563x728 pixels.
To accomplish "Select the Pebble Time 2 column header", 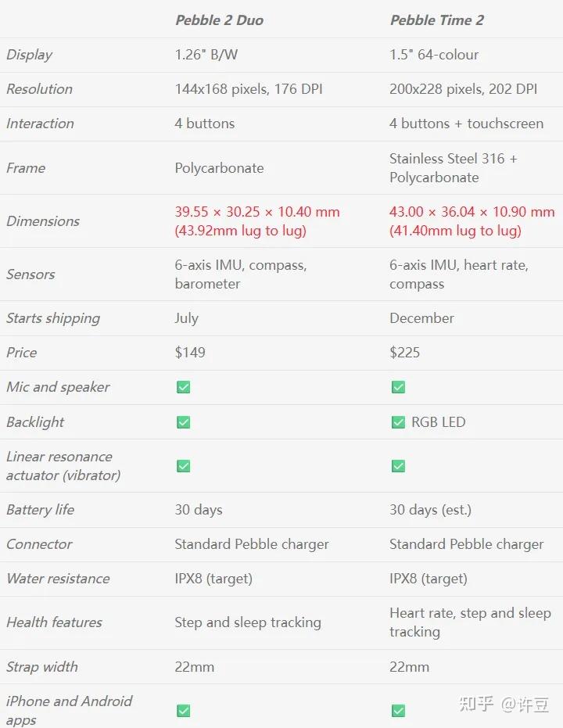I will [436, 20].
